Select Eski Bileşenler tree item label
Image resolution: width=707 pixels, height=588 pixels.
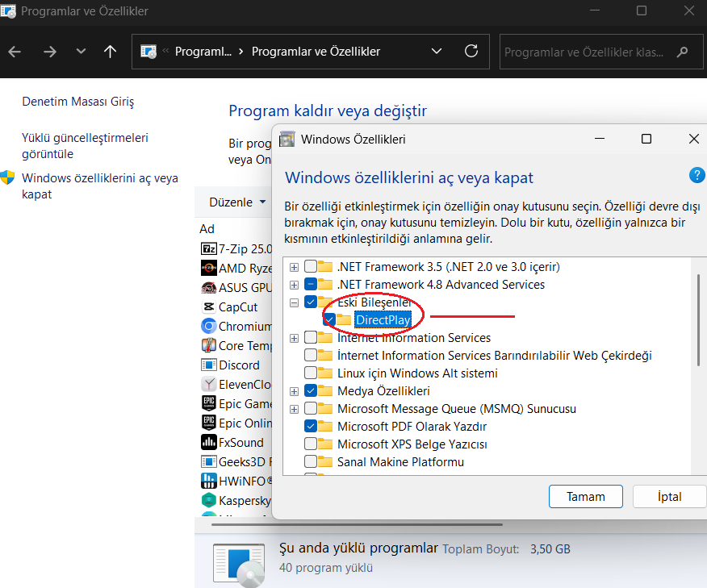coord(374,302)
